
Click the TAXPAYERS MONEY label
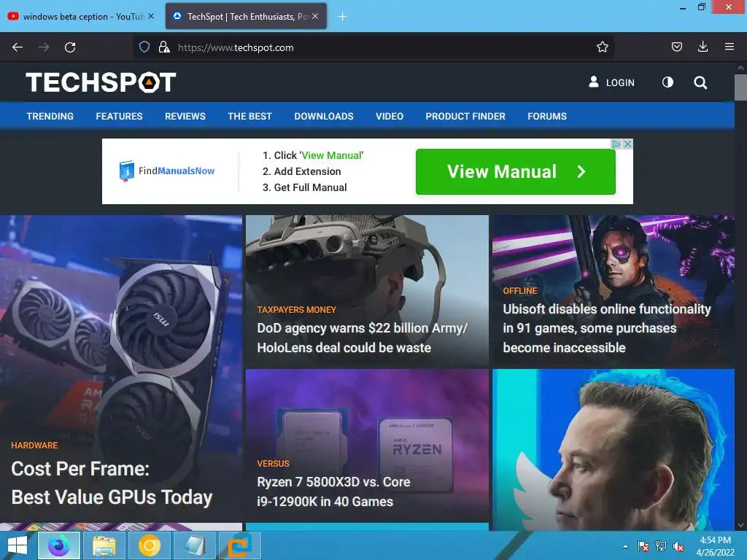[296, 309]
